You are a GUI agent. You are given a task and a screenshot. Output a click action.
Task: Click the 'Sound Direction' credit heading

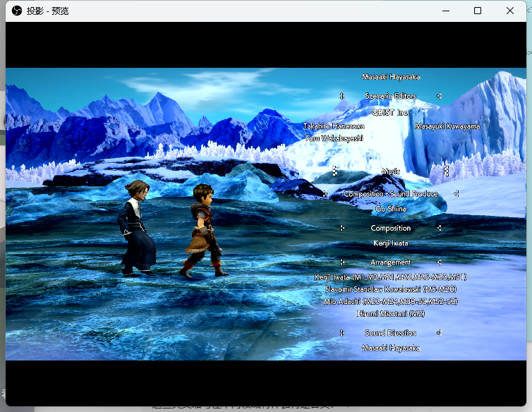[x=390, y=333]
